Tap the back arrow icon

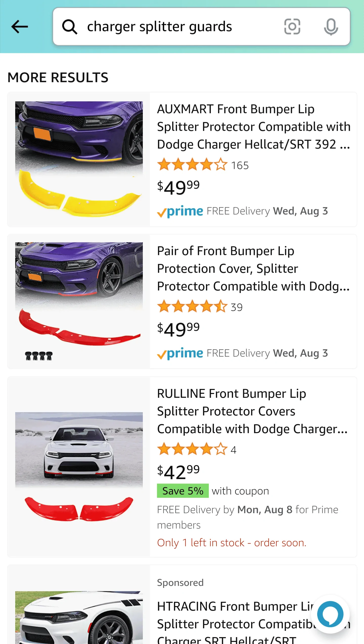[20, 27]
